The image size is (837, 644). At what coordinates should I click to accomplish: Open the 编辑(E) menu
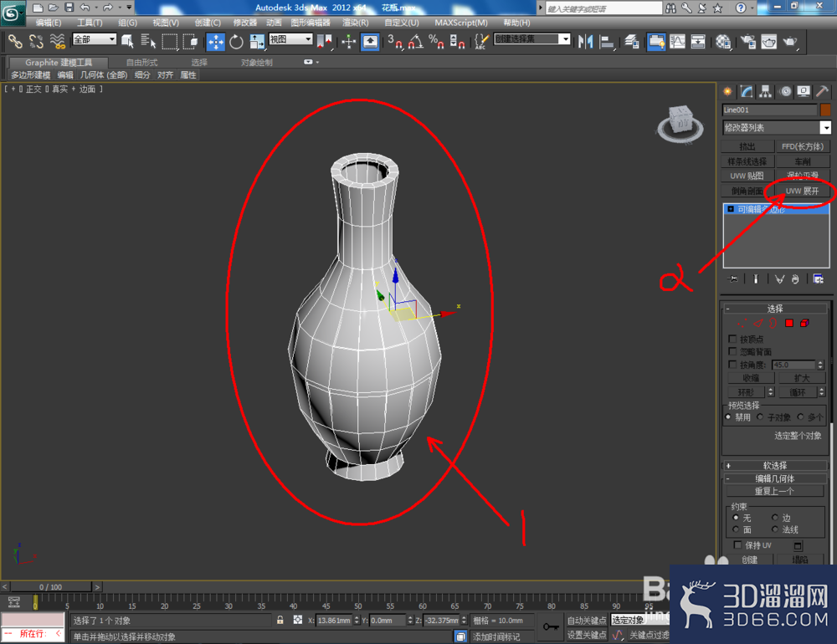(49, 23)
